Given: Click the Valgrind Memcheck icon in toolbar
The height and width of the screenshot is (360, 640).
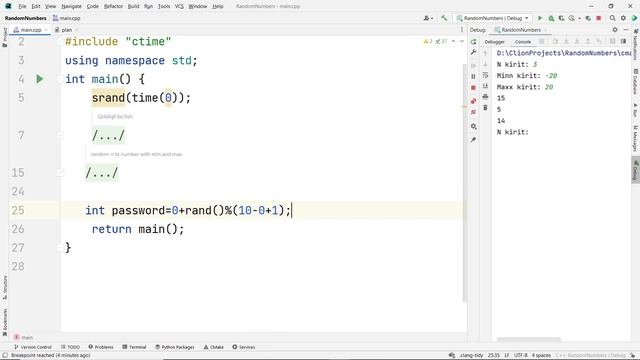Looking at the screenshot, I should 588,18.
